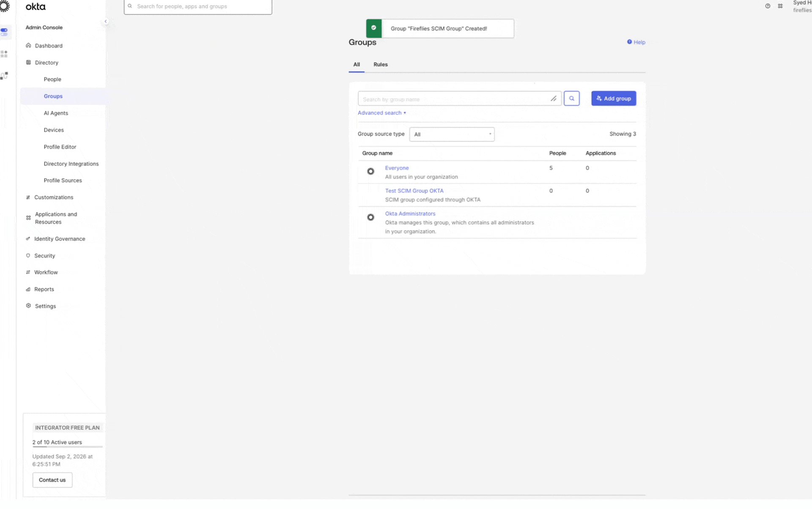812x509 pixels.
Task: Open People in the Directory menu
Action: pos(52,79)
